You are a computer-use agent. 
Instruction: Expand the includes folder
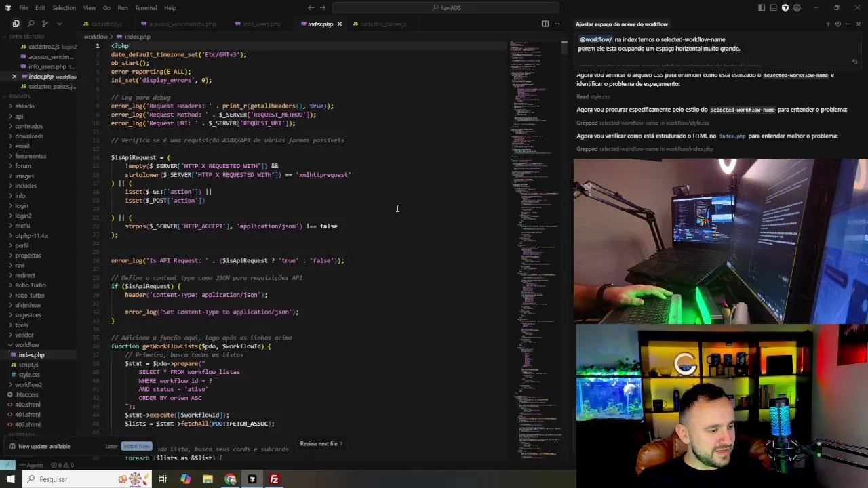click(26, 186)
